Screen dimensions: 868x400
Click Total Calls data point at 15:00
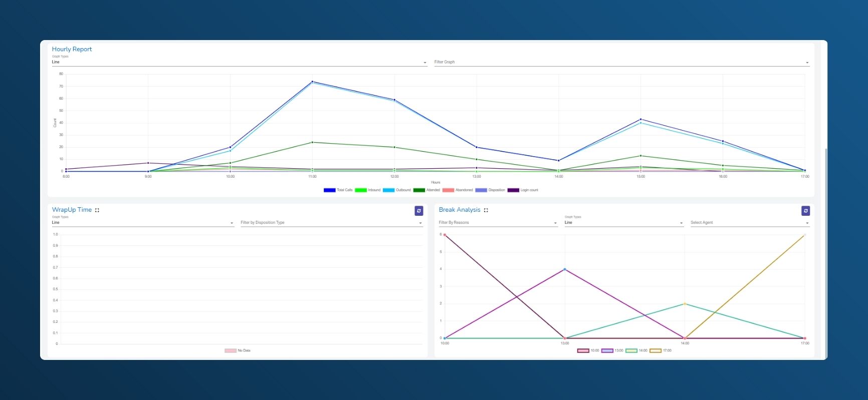click(x=640, y=119)
